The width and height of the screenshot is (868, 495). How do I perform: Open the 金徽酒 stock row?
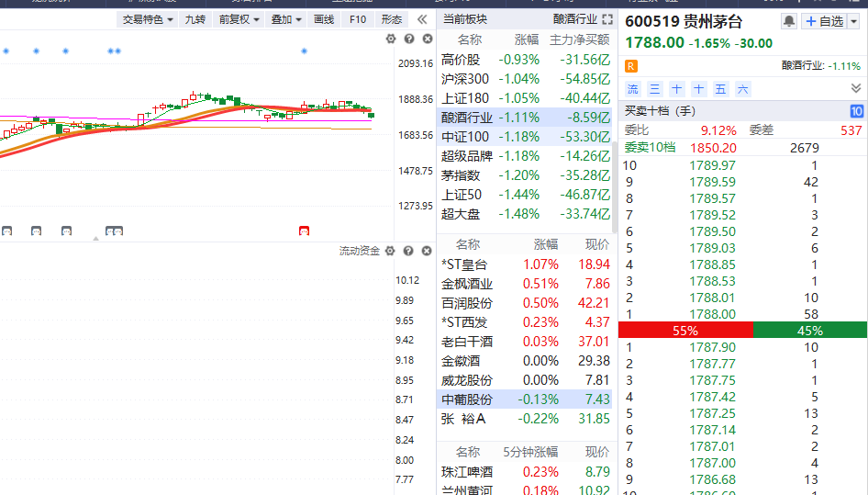click(525, 361)
